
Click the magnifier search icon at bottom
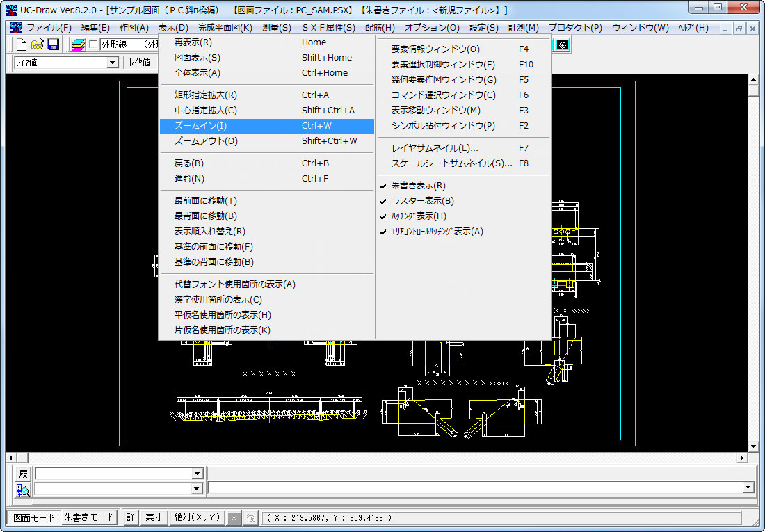(24, 489)
